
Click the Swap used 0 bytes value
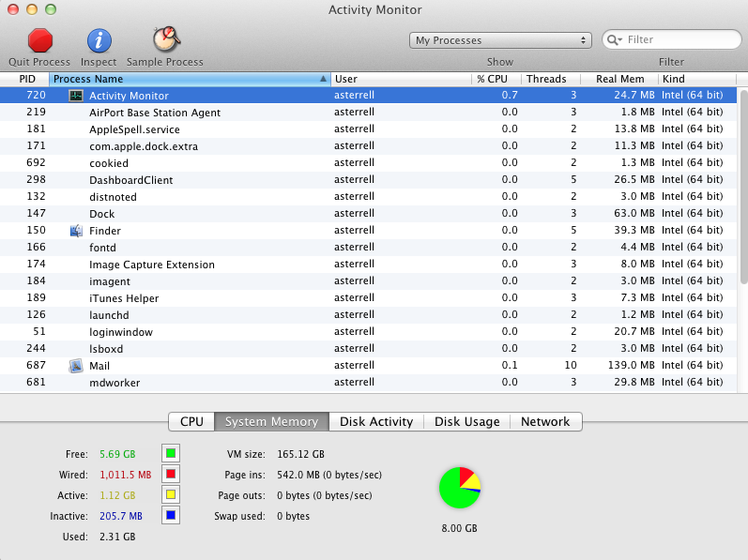293,516
